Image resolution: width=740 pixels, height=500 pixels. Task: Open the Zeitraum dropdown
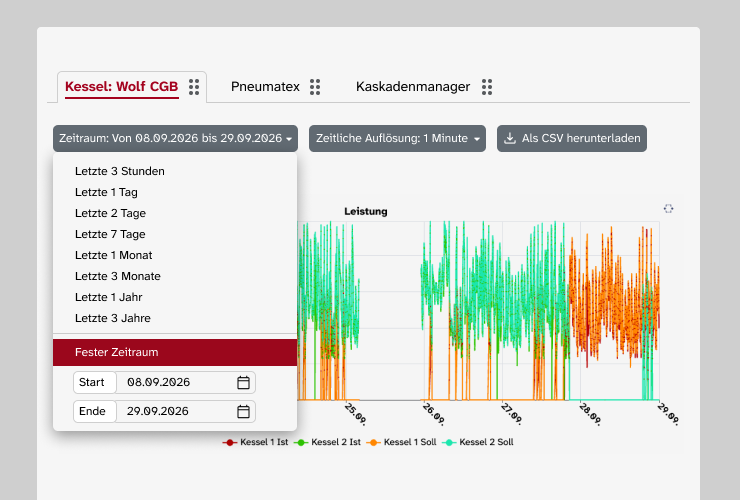(x=176, y=138)
